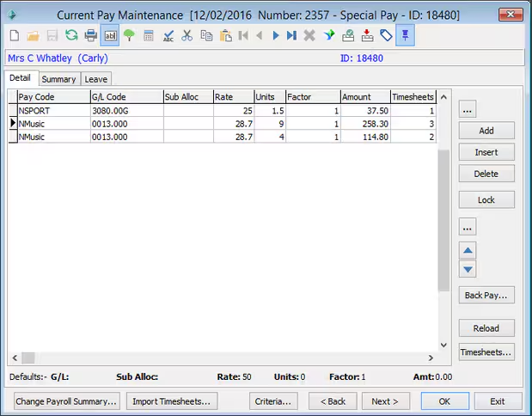
Task: Click the blue move down arrow
Action: [468, 269]
